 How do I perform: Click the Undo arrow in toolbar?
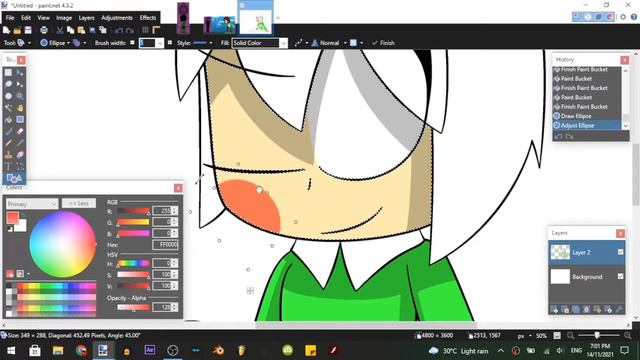coord(119,30)
